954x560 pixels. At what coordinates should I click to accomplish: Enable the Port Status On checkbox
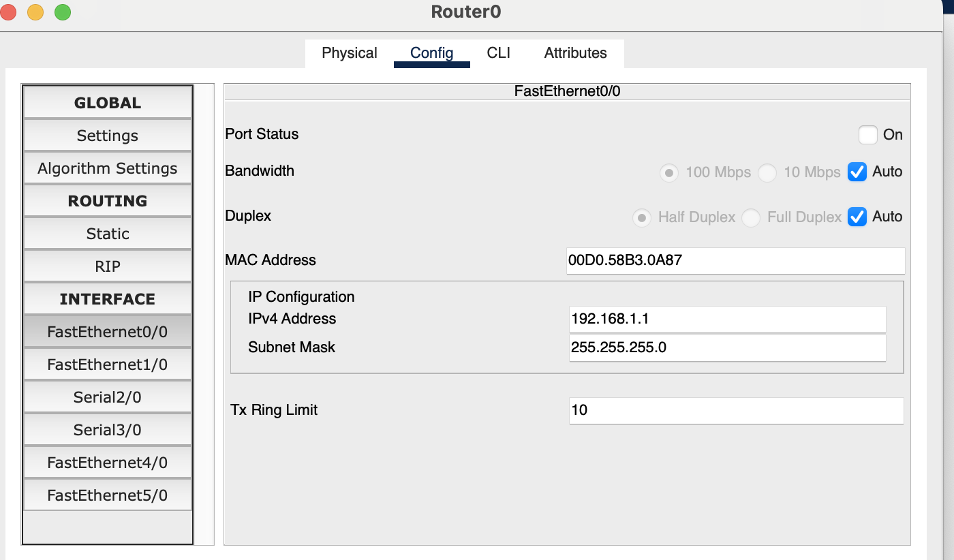(x=867, y=135)
